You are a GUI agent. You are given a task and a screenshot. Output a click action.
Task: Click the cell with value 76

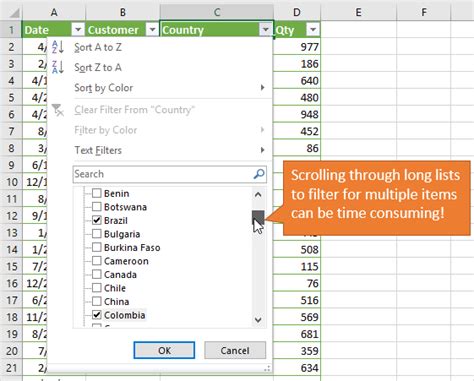(297, 283)
